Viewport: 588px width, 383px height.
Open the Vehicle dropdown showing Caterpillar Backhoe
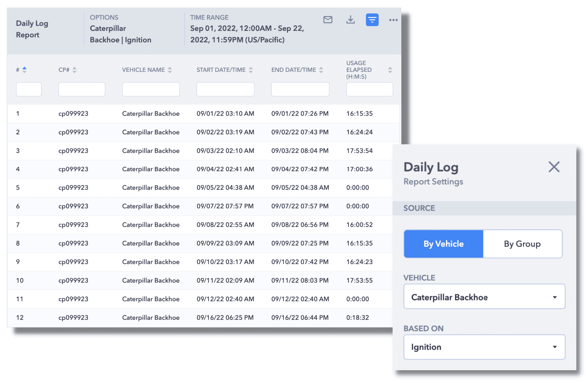click(x=484, y=297)
